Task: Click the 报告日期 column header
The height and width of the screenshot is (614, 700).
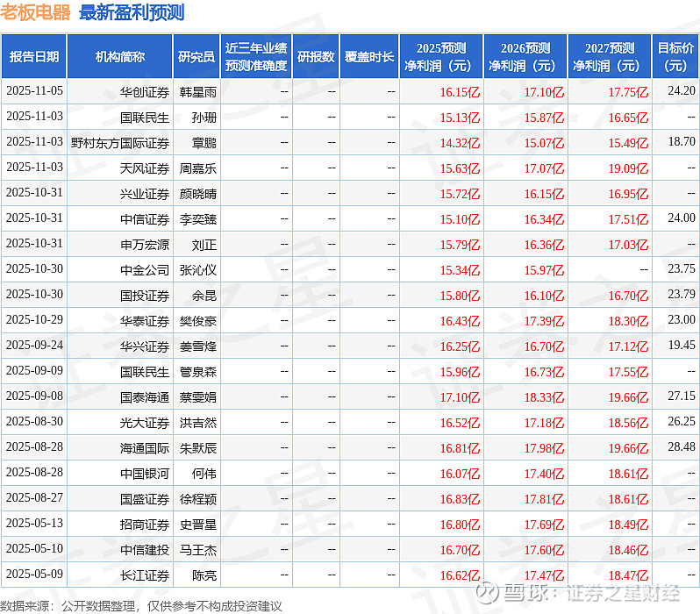Action: (34, 57)
